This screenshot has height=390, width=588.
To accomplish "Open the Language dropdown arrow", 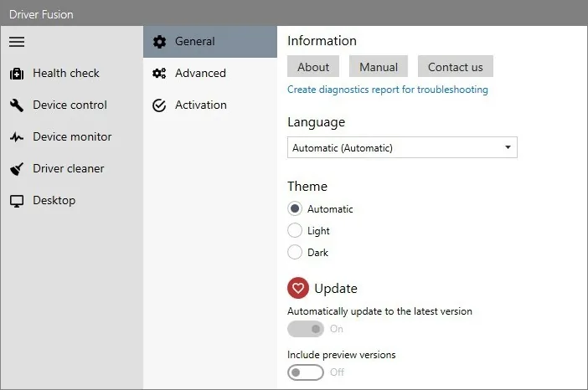I will pyautogui.click(x=508, y=147).
